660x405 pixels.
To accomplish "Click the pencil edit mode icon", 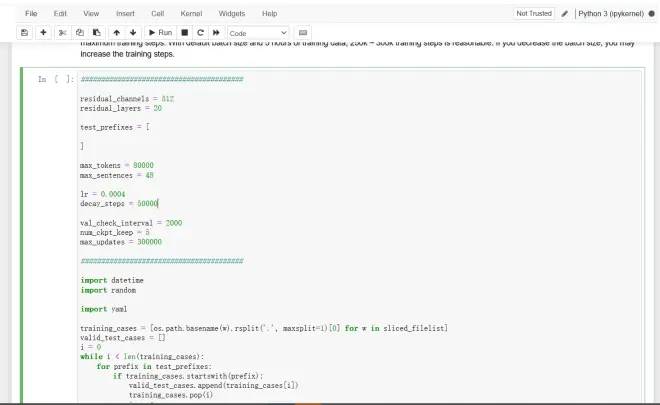I will (565, 13).
